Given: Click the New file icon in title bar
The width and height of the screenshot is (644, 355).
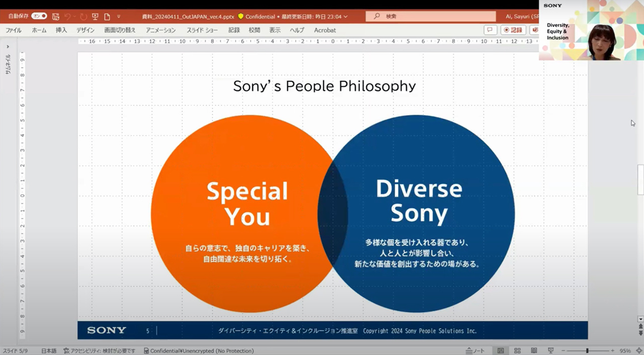Looking at the screenshot, I should (107, 17).
